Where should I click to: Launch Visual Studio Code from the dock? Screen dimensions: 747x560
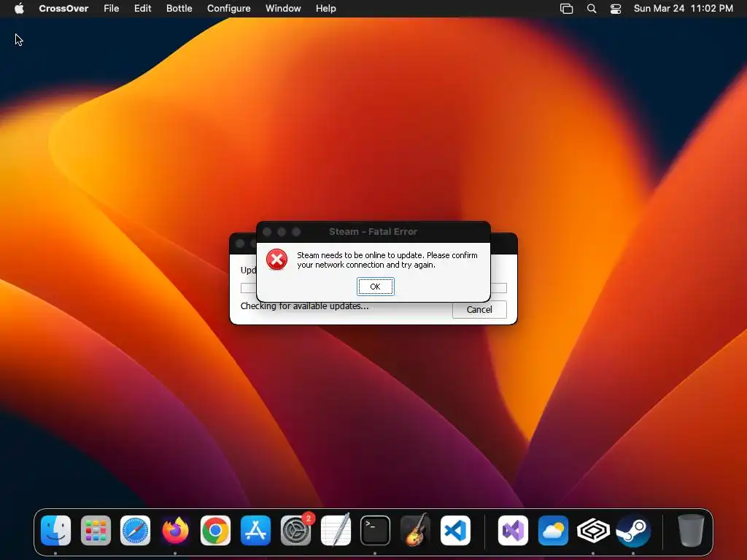click(x=455, y=531)
